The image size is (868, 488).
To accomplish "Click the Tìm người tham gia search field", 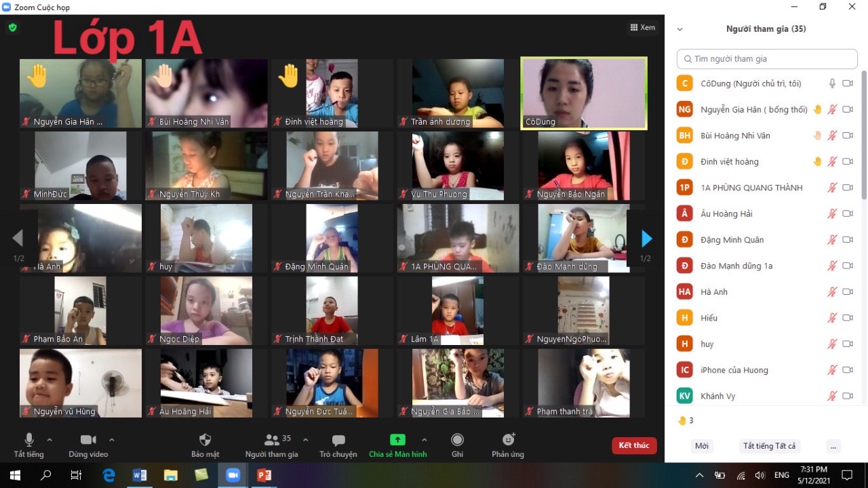I will coord(767,59).
